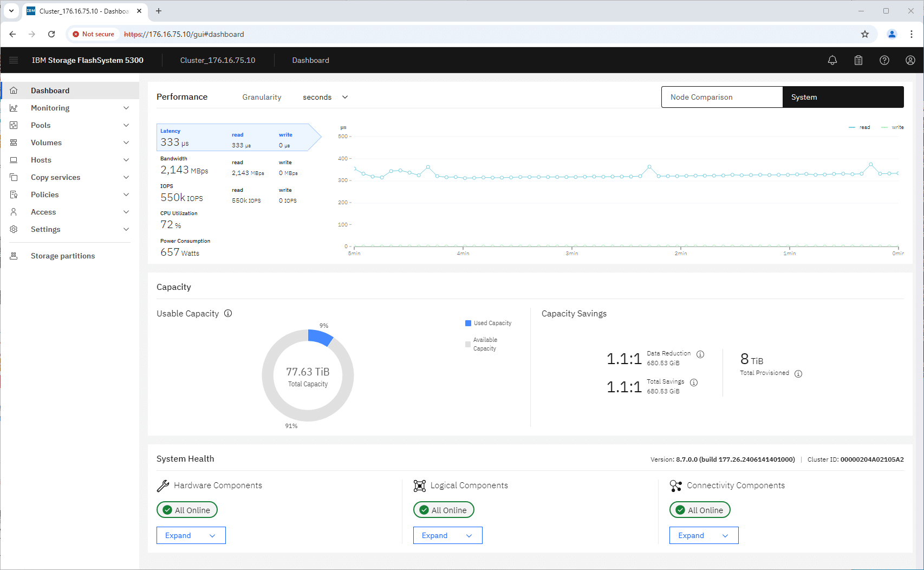Click the Monitoring chart icon
This screenshot has width=924, height=570.
(14, 108)
